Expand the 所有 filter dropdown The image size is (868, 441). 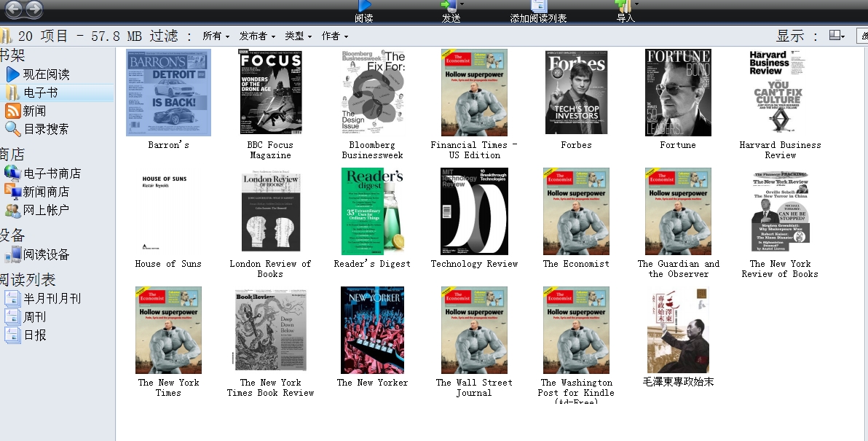click(x=216, y=36)
